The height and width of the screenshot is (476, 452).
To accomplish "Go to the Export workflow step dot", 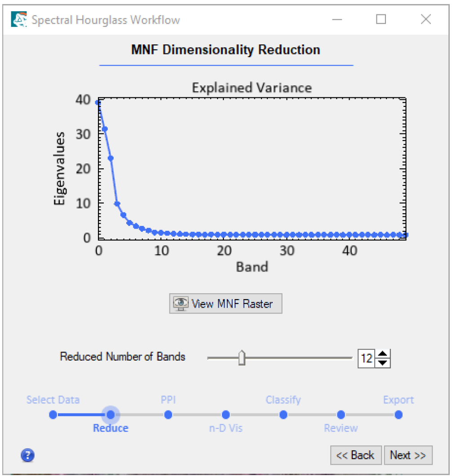I will (398, 414).
